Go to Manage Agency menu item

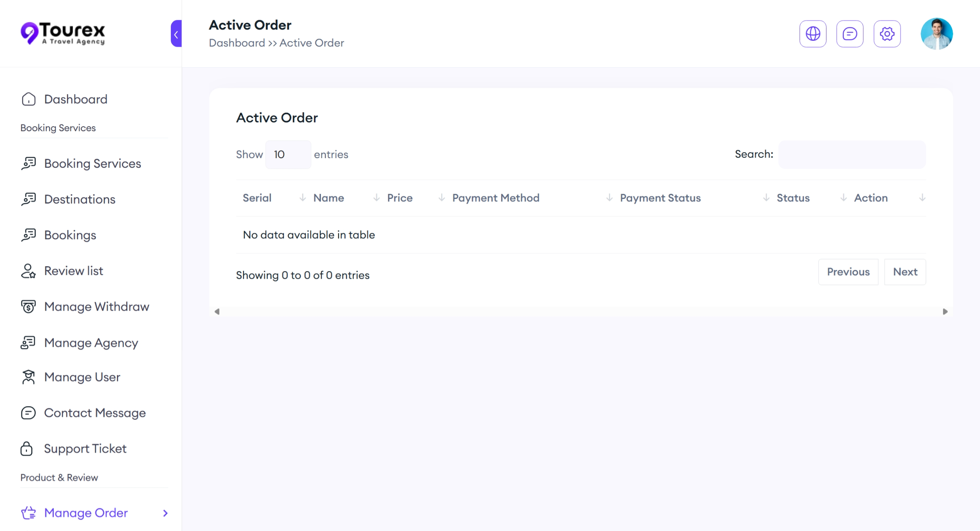[91, 343]
